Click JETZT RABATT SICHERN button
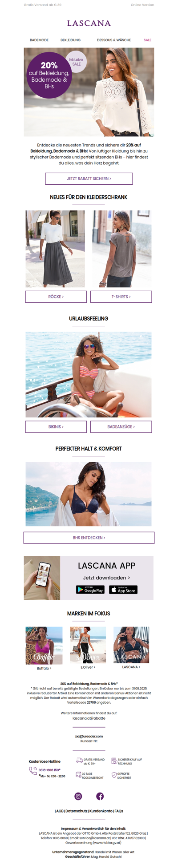Screen dimensions: 178x868 tap(89, 178)
